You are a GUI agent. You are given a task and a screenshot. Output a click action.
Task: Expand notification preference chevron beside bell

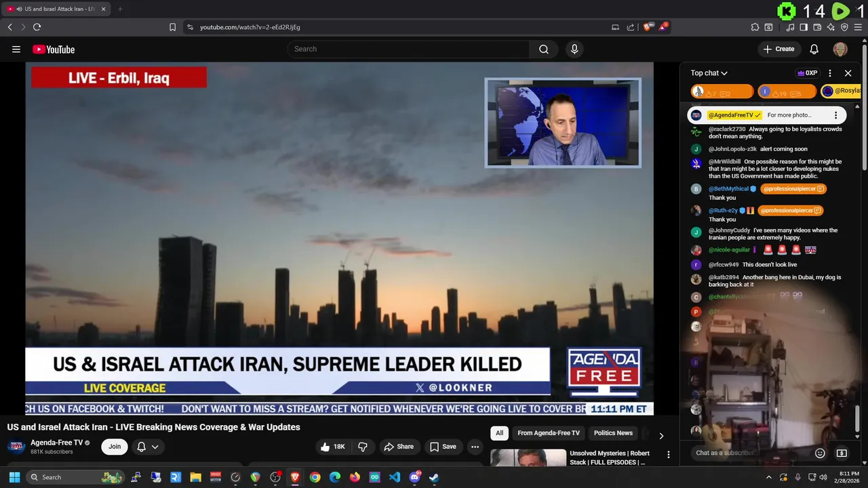coord(155,447)
